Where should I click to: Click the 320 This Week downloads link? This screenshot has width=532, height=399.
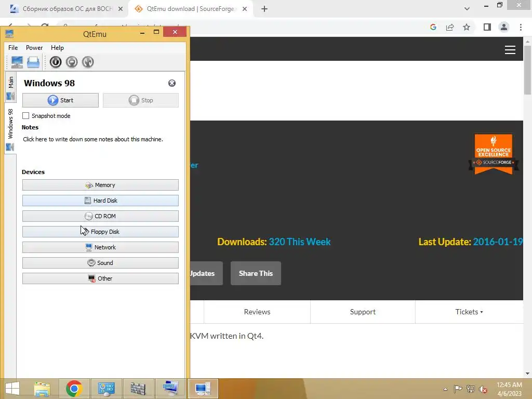tap(300, 242)
